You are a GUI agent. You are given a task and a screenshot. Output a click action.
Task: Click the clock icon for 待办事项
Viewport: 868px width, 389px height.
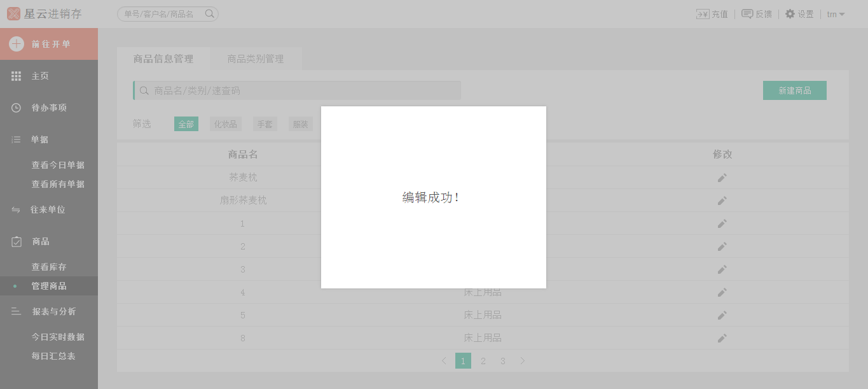pyautogui.click(x=17, y=108)
